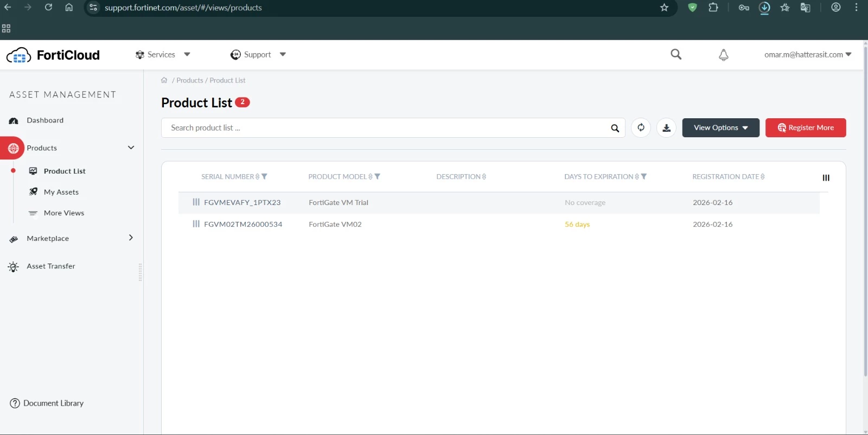Open the password key icon in browser toolbar
The height and width of the screenshot is (435, 868).
[744, 8]
